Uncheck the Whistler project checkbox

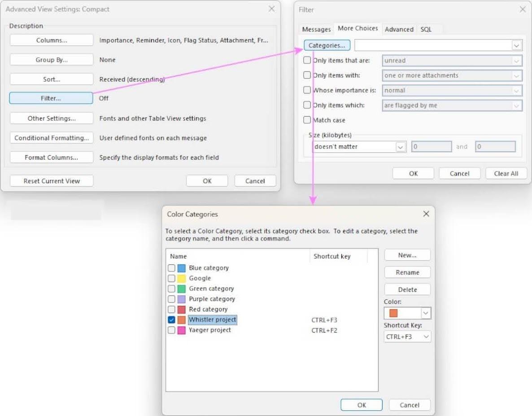pos(171,320)
